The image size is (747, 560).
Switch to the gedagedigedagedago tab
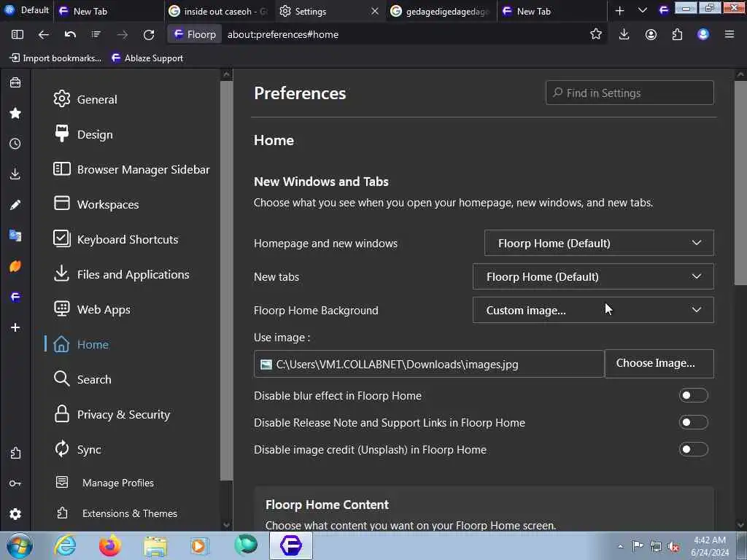click(x=441, y=11)
